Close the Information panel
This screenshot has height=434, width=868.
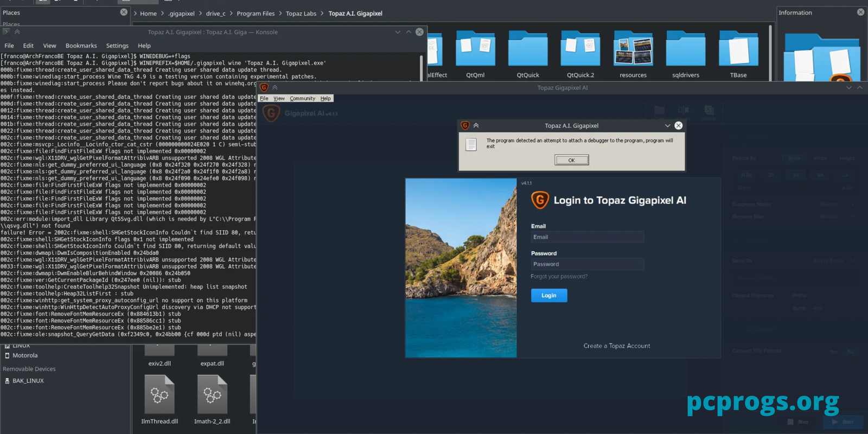pos(860,12)
